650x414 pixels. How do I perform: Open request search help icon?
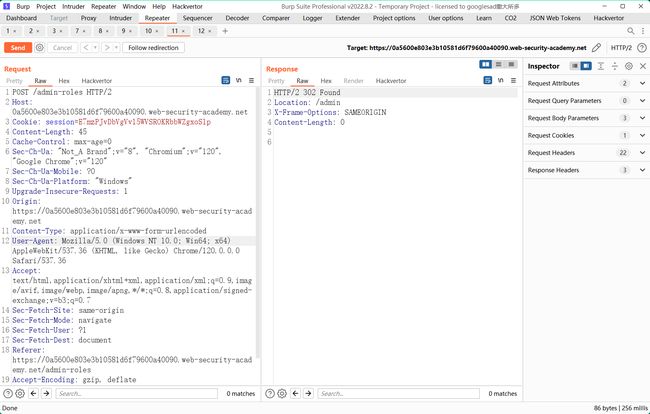[x=8, y=393]
